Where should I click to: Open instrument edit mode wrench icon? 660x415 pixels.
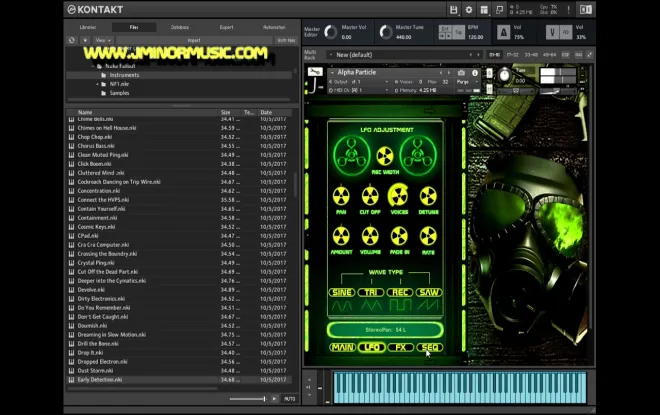coord(315,72)
